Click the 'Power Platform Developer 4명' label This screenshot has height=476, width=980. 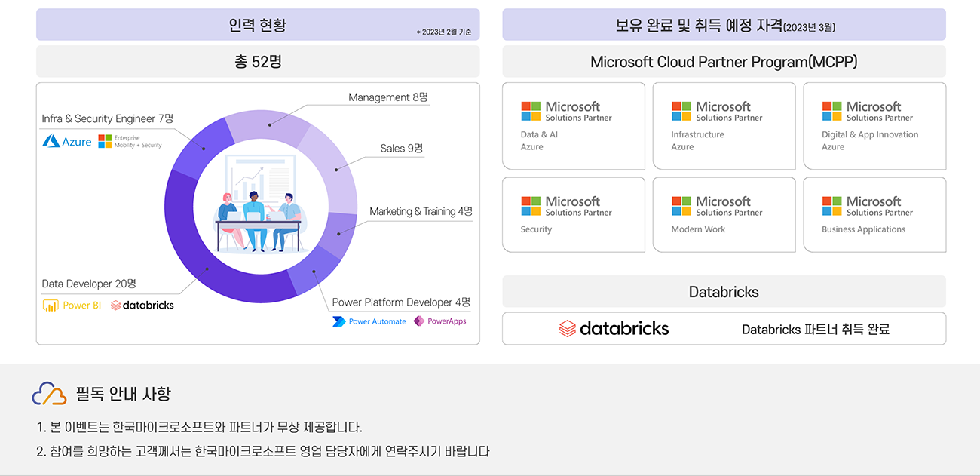[x=401, y=302]
